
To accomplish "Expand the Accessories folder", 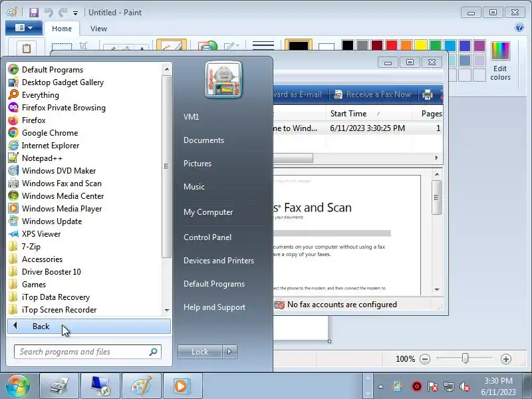I will [x=42, y=259].
